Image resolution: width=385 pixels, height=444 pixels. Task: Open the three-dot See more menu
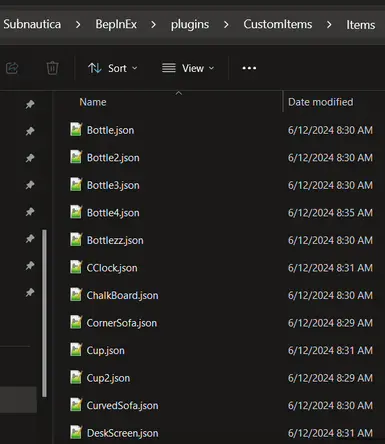click(x=249, y=68)
